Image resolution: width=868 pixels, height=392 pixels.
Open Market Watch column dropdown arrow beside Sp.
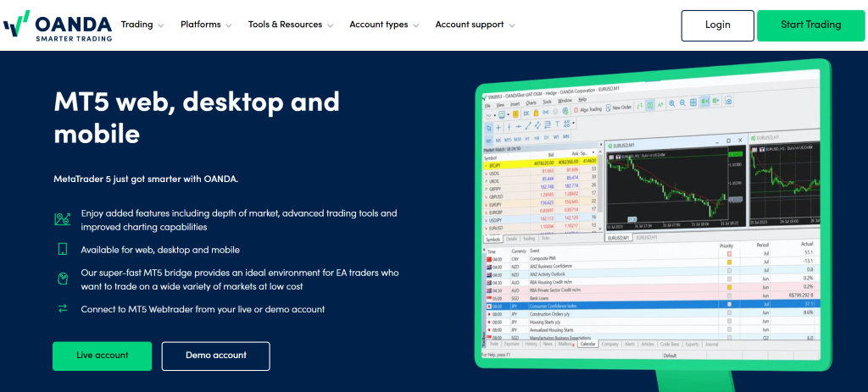click(x=593, y=152)
